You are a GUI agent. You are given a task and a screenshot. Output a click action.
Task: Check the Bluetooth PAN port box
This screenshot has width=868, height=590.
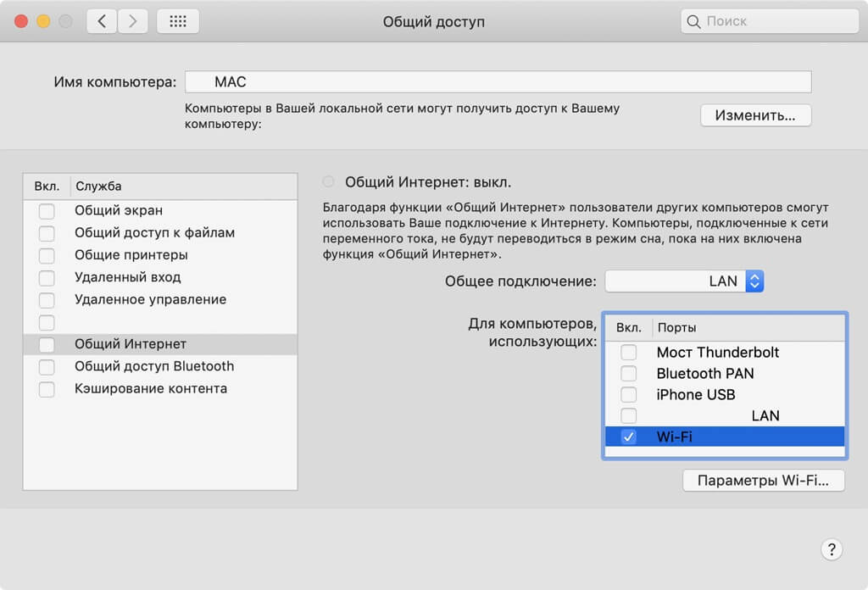point(628,373)
